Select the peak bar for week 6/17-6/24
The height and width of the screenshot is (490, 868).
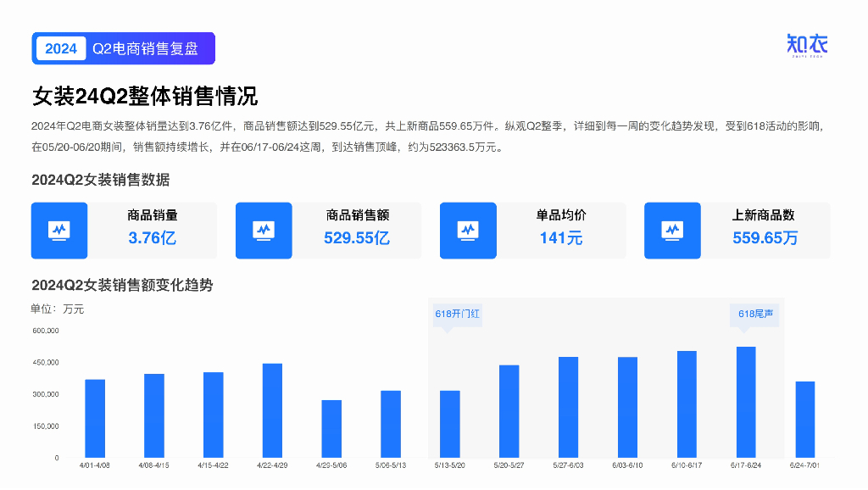746,402
